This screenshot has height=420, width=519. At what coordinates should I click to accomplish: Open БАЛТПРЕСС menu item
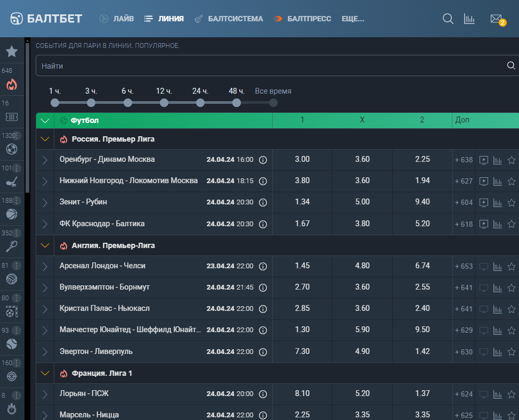pyautogui.click(x=303, y=19)
